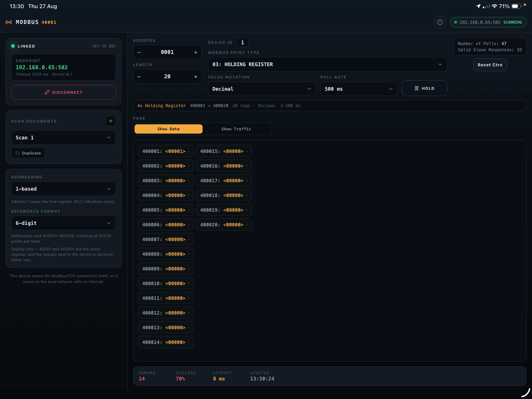Select register 400015 value cell
Image resolution: width=532 pixels, height=399 pixels.
pos(224,151)
